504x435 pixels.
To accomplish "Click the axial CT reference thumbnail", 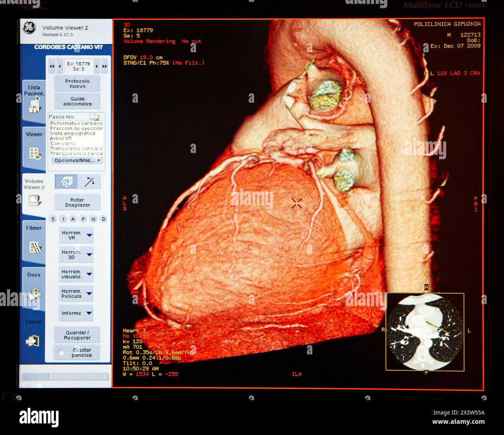I will [x=425, y=332].
